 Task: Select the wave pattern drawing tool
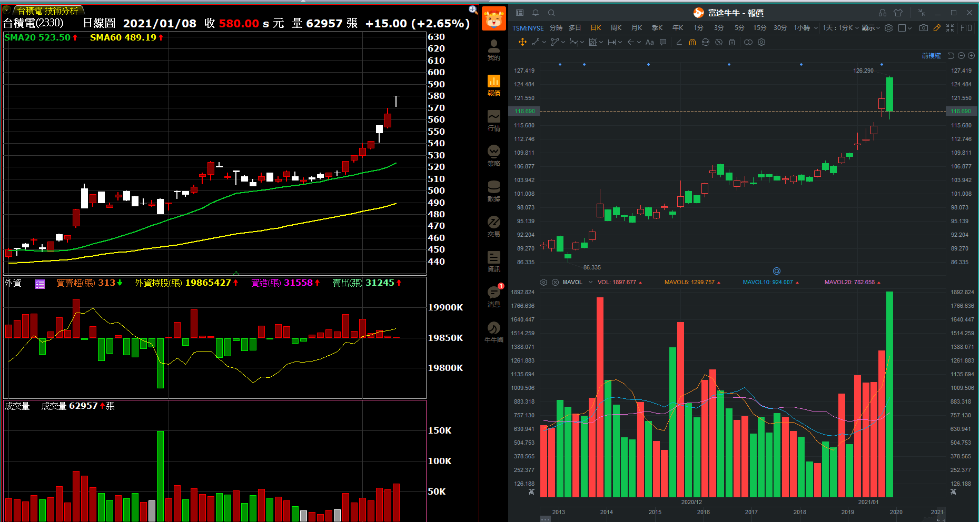click(x=573, y=42)
